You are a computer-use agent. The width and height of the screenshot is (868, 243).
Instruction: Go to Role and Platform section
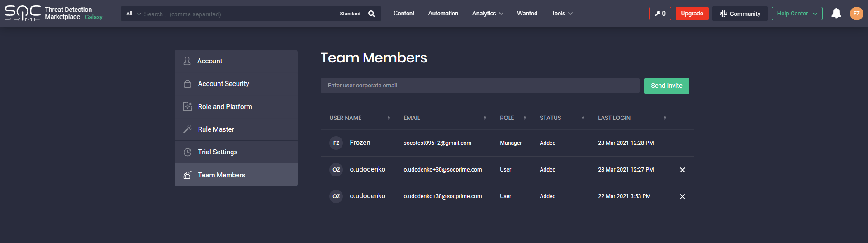click(x=225, y=107)
